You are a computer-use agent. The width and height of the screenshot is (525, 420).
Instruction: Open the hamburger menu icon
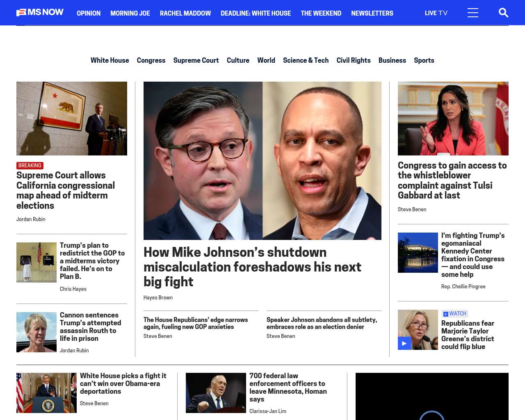pos(472,13)
